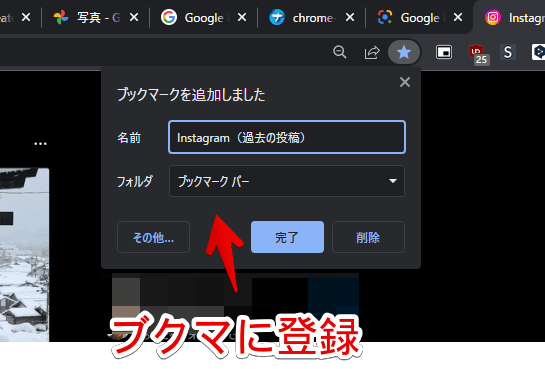Click the Instagram logo tab icon
The width and height of the screenshot is (545, 369).
click(493, 17)
